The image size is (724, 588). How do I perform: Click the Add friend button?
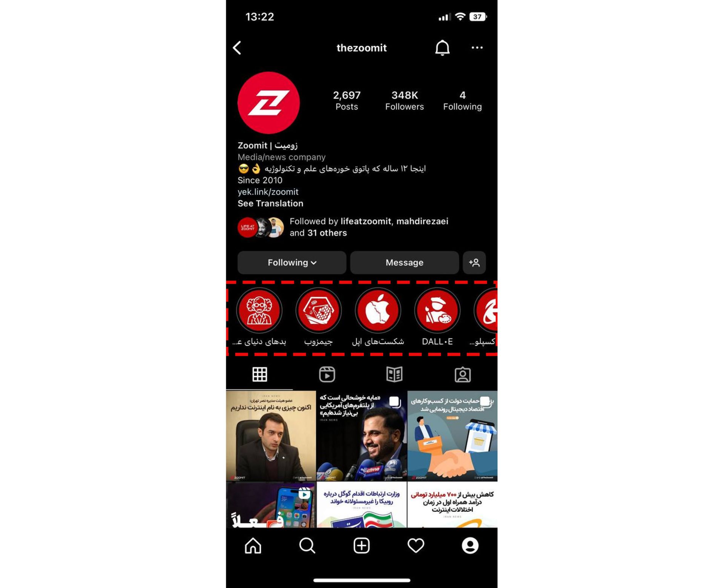(x=475, y=262)
